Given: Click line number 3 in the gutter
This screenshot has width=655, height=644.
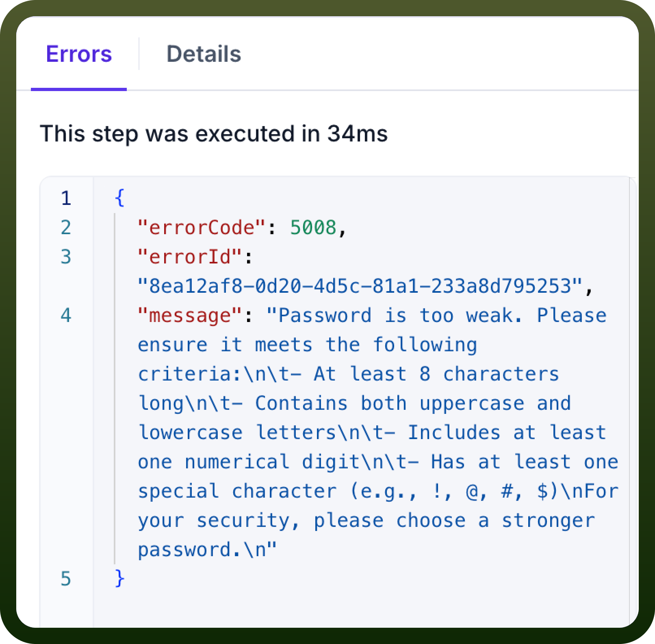Looking at the screenshot, I should 66,257.
